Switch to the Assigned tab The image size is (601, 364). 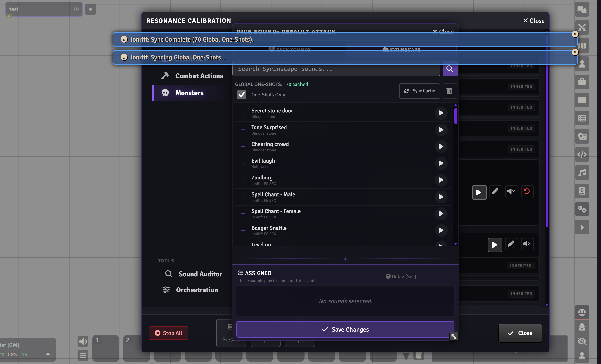coord(276,274)
